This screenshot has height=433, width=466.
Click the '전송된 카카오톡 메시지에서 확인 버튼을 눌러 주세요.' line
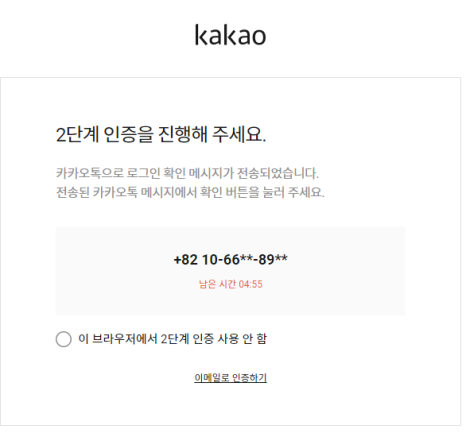190,192
